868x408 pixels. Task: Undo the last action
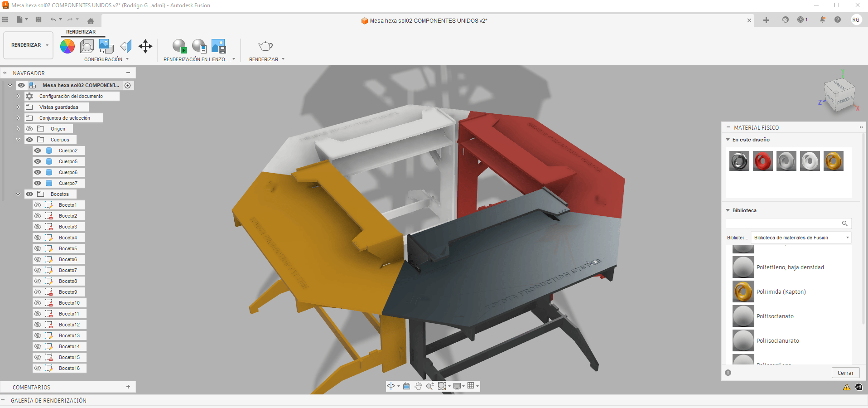(53, 19)
